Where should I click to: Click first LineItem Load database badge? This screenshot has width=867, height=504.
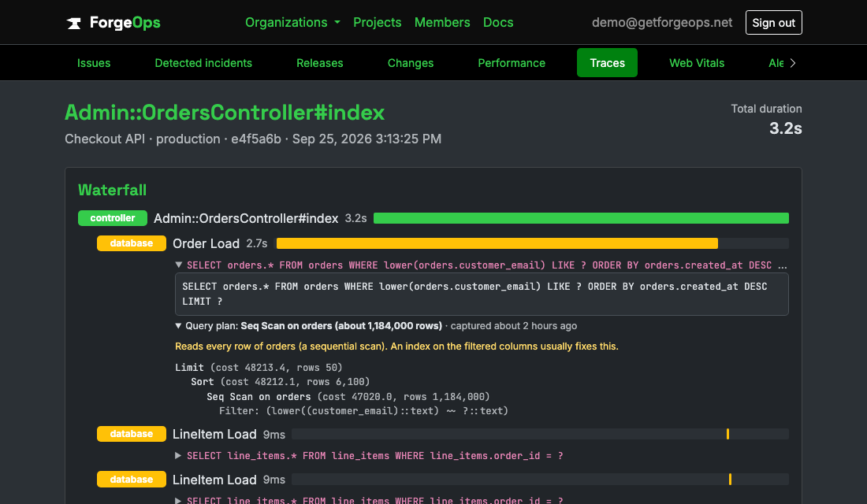point(132,435)
